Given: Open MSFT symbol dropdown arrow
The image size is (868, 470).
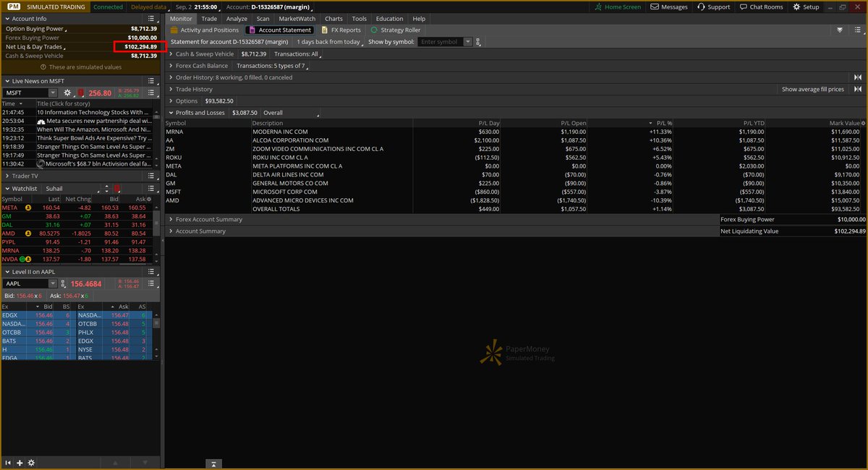Looking at the screenshot, I should tap(53, 93).
